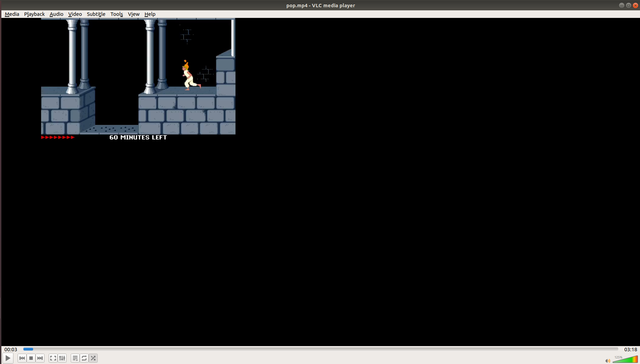
Task: Click the total time 03:18 label
Action: pyautogui.click(x=630, y=349)
